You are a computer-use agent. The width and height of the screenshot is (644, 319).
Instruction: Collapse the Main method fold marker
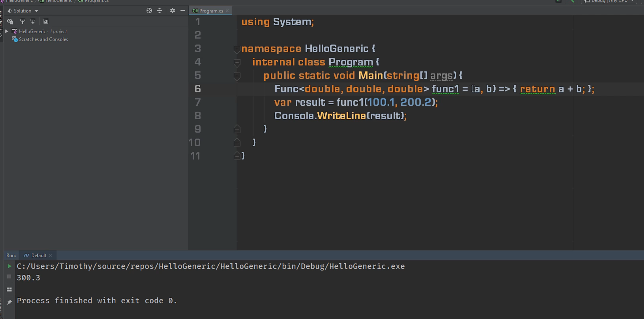pyautogui.click(x=237, y=76)
